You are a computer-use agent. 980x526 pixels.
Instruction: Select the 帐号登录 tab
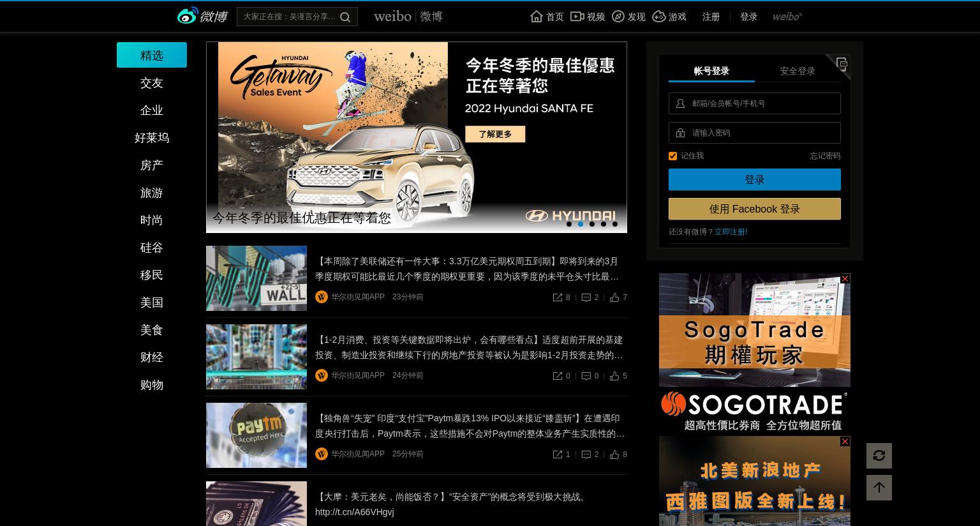click(711, 71)
